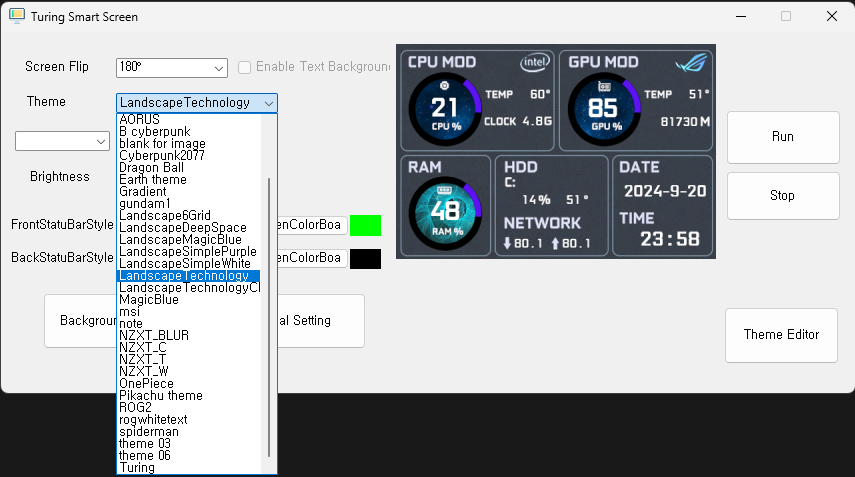The height and width of the screenshot is (477, 855).
Task: Pick the Dragon Ball theme
Action: click(x=189, y=167)
